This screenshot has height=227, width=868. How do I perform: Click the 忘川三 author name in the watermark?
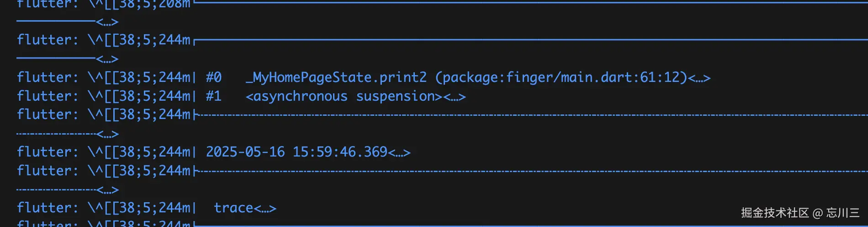843,213
